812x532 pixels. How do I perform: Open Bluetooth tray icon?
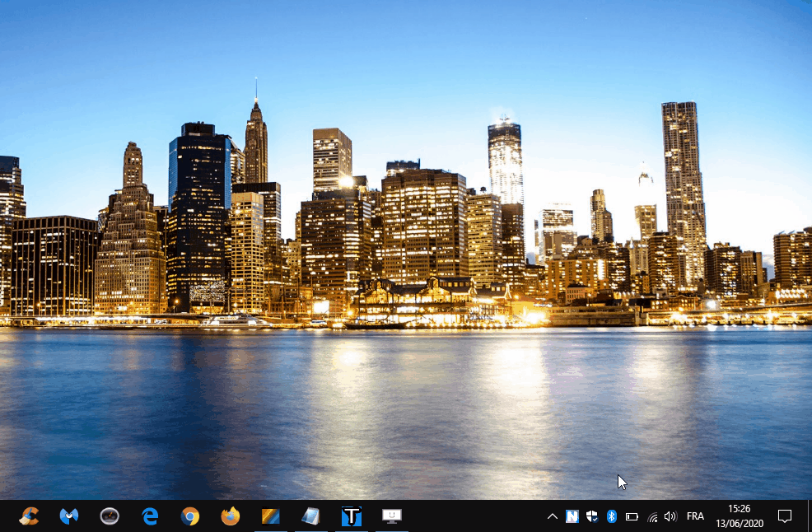[x=612, y=516]
